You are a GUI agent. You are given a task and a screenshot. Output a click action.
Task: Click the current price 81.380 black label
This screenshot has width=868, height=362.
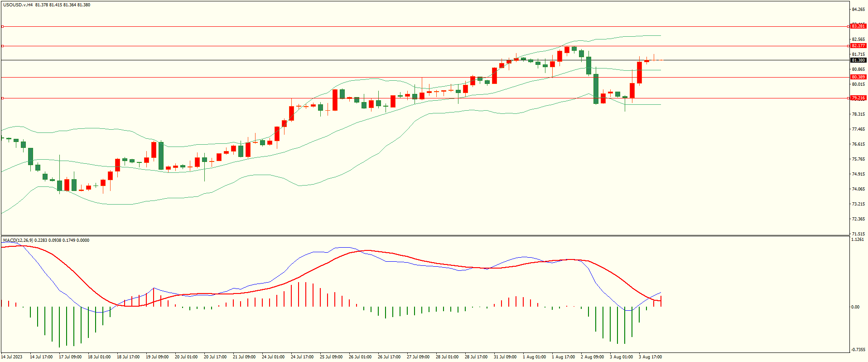click(858, 60)
